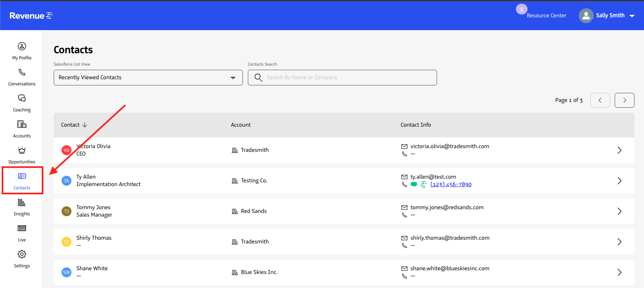This screenshot has width=644, height=288.
Task: Call Ty Allen at (123) 456-7890
Action: (451, 184)
